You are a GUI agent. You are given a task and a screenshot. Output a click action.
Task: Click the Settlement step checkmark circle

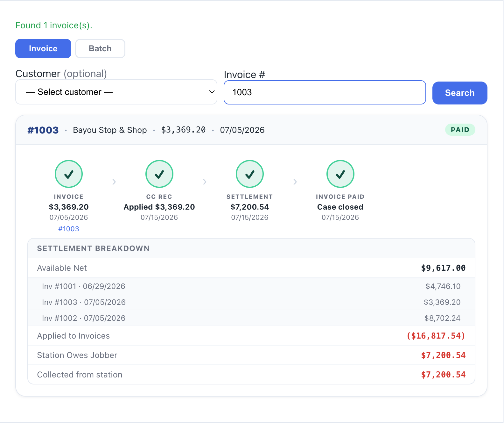tap(250, 174)
